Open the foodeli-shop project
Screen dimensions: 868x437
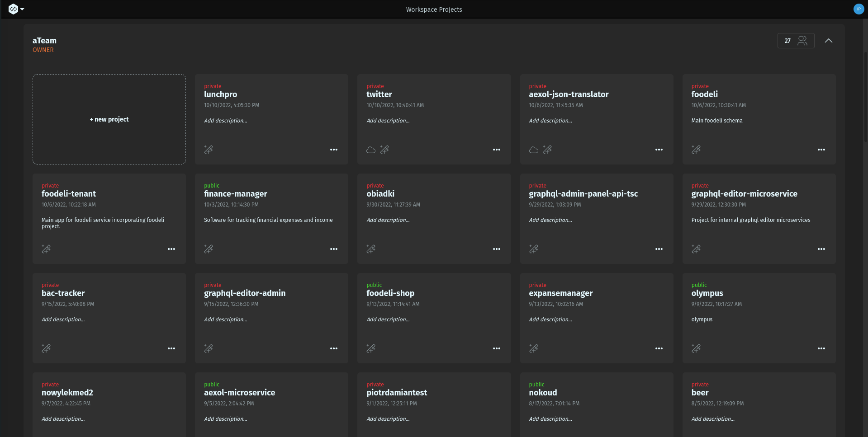pyautogui.click(x=390, y=293)
